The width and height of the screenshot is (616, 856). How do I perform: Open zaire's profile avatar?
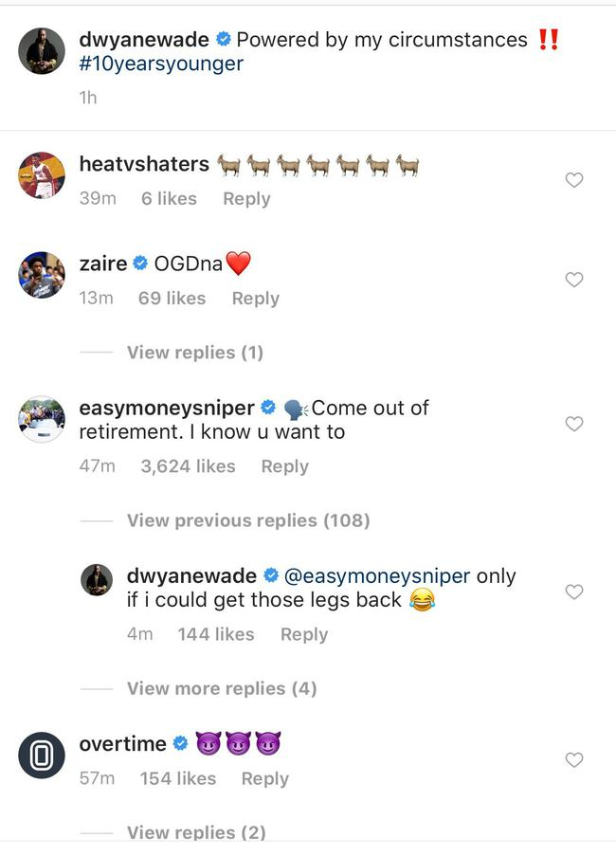pyautogui.click(x=42, y=275)
